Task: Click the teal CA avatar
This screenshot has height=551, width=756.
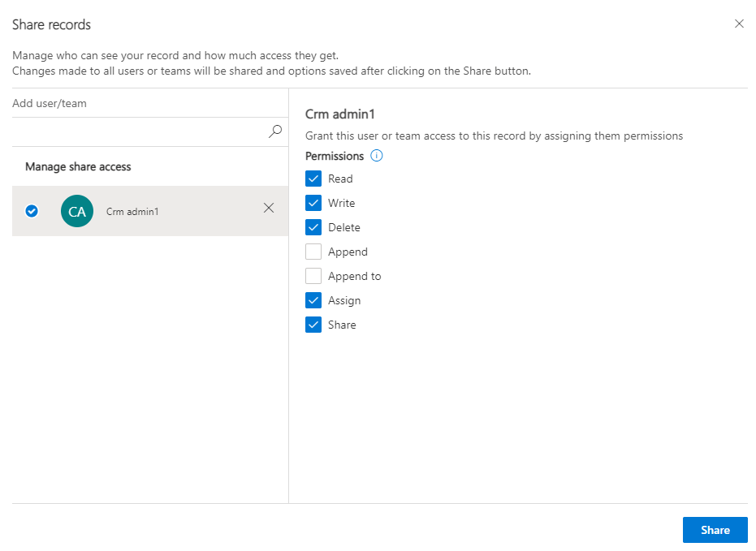Action: coord(77,211)
